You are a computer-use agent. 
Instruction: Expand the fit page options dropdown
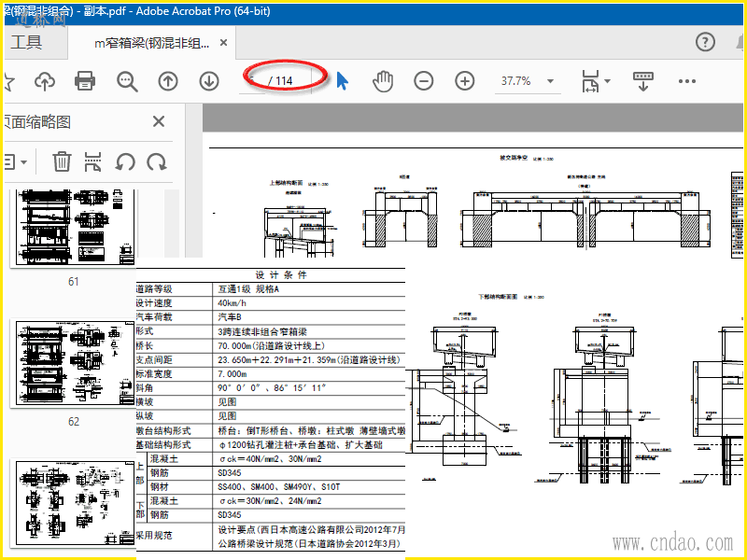pyautogui.click(x=608, y=81)
